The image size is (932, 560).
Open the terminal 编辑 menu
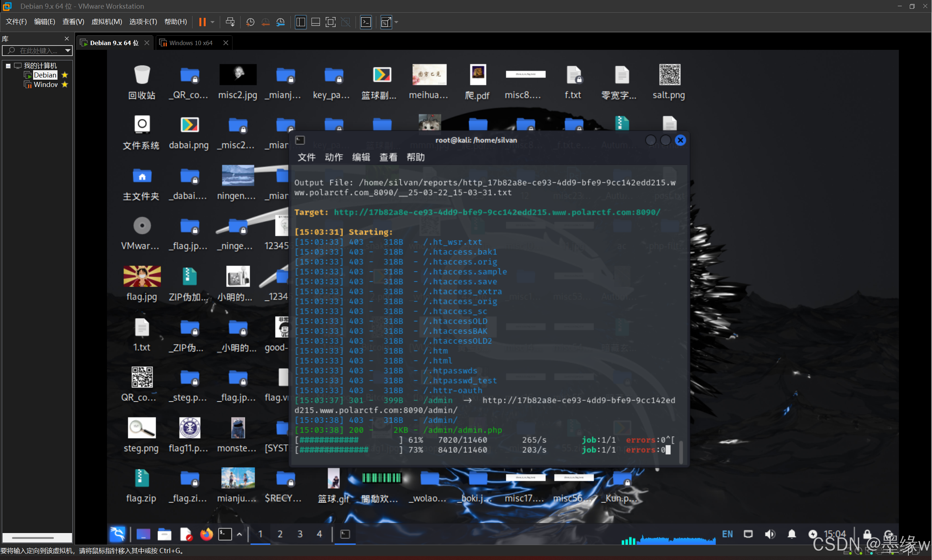click(361, 157)
